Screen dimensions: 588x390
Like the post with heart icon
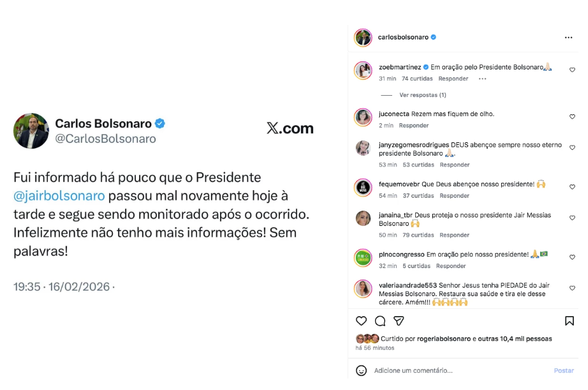[x=362, y=321]
